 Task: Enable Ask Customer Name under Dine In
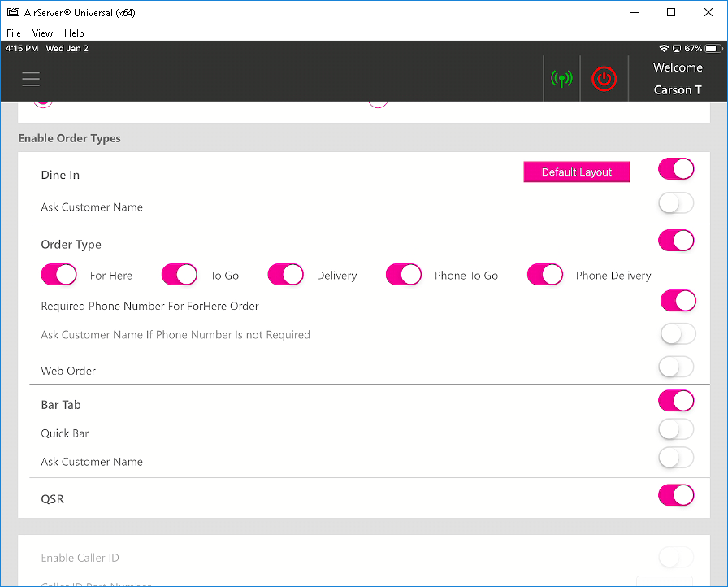pyautogui.click(x=676, y=203)
